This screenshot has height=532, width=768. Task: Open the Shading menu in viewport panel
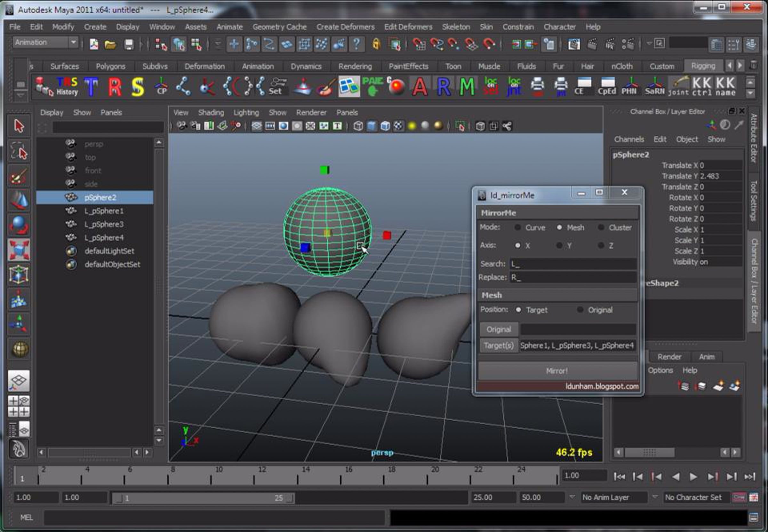211,112
